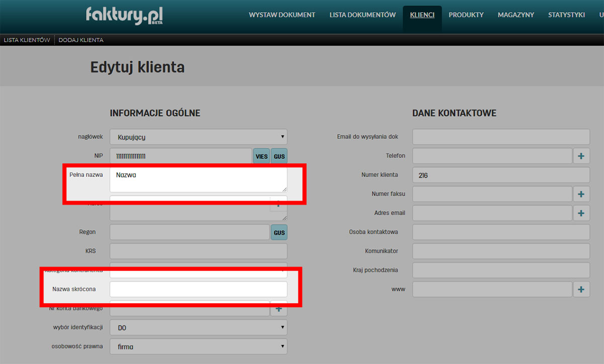Screen dimensions: 604x364
Task: Open the nagłówek dropdown showing Kupujący
Action: pos(198,137)
